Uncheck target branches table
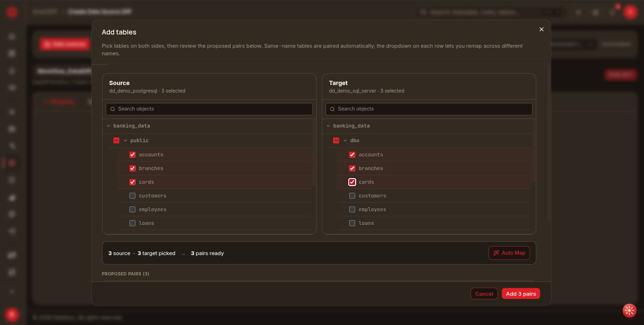Image resolution: width=644 pixels, height=325 pixels. (x=352, y=168)
